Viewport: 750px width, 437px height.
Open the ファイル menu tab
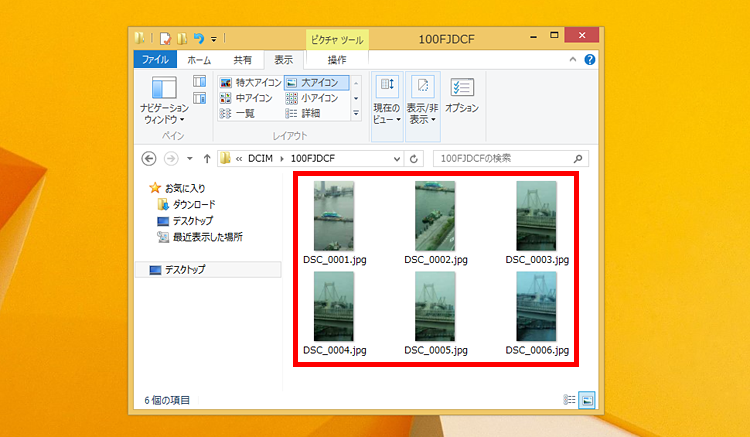tap(155, 60)
